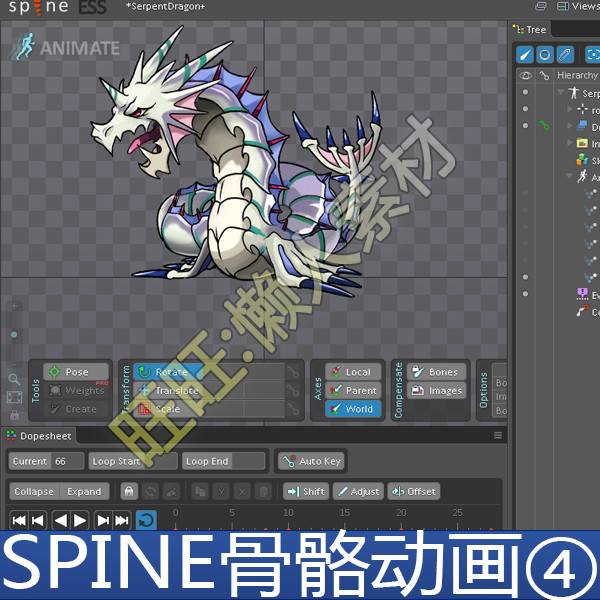Collapse the Animations node
Image resolution: width=600 pixels, height=600 pixels.
coord(570,176)
